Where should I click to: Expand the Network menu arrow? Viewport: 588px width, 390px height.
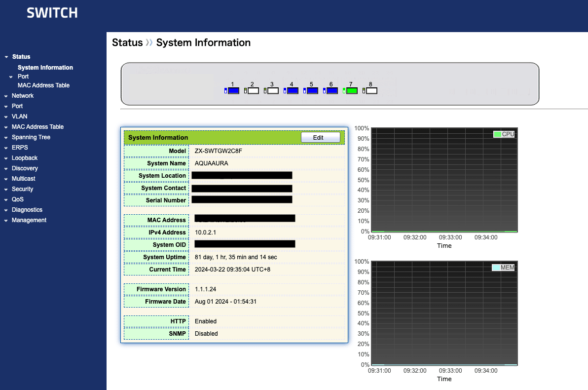click(6, 96)
